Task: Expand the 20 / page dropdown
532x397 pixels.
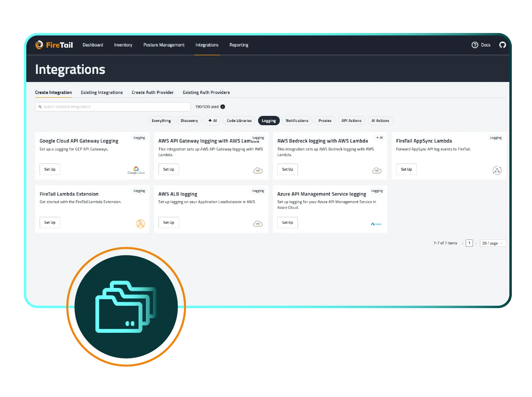Action: (493, 243)
